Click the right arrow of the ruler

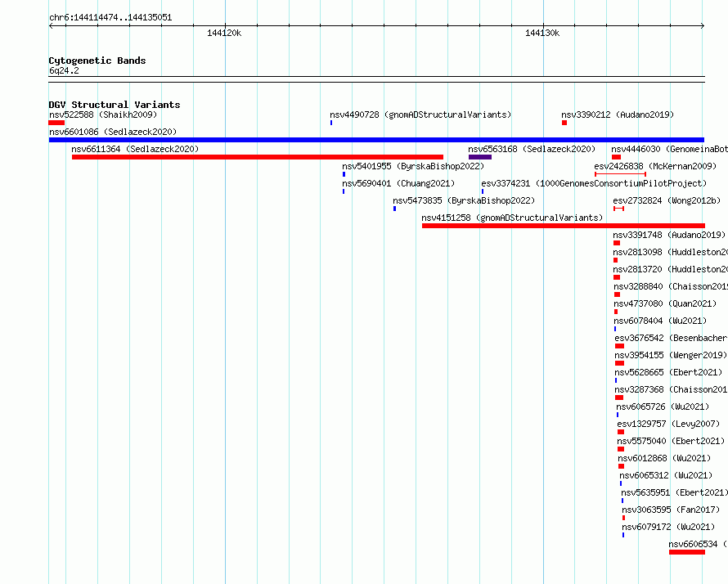(x=703, y=26)
